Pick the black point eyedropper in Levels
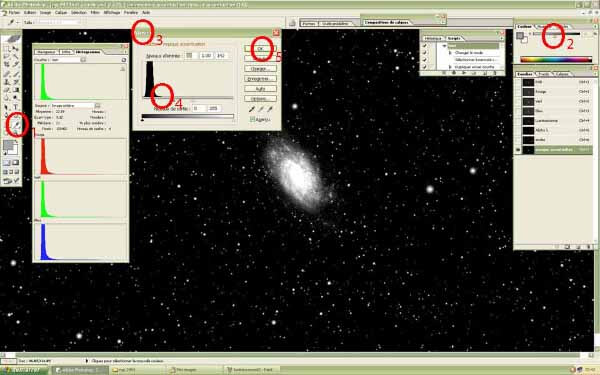Viewport: 600px width, 375px height. pyautogui.click(x=252, y=109)
